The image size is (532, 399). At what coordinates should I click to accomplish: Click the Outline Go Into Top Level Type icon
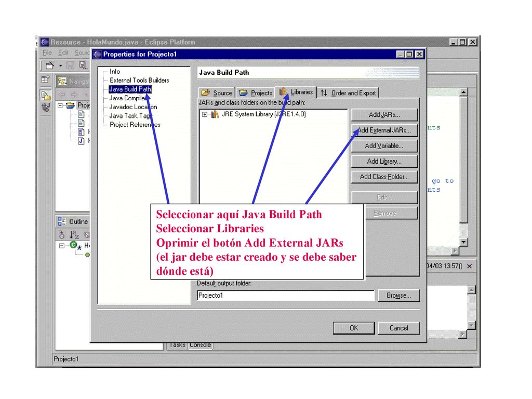(61, 234)
